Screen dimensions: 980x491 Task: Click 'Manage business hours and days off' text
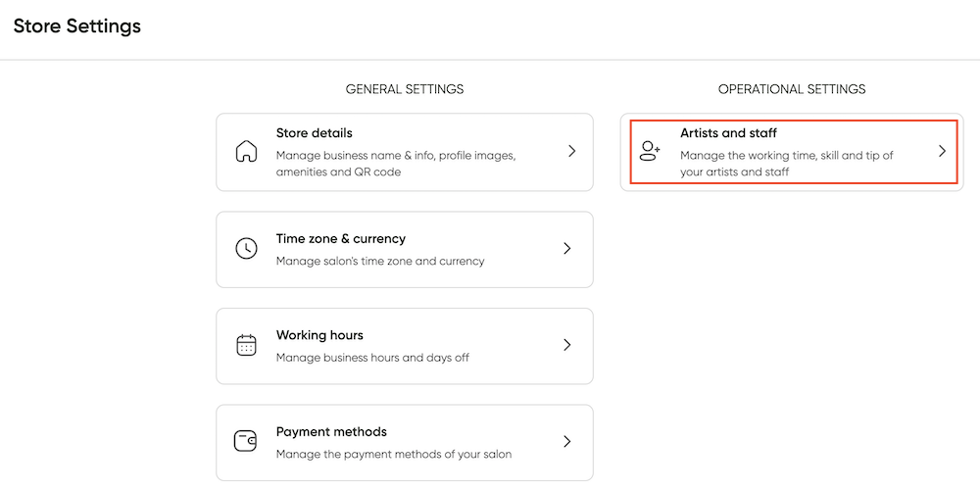(x=372, y=358)
